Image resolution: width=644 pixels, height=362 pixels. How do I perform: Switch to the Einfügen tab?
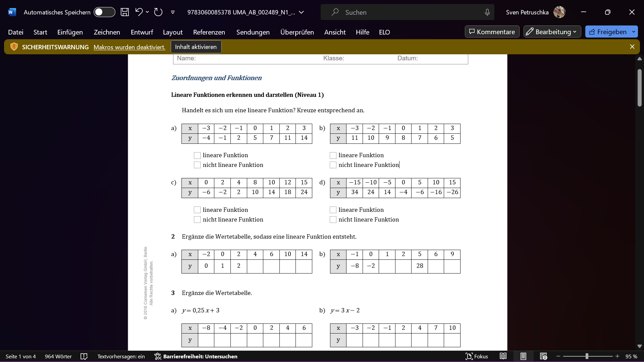[70, 32]
